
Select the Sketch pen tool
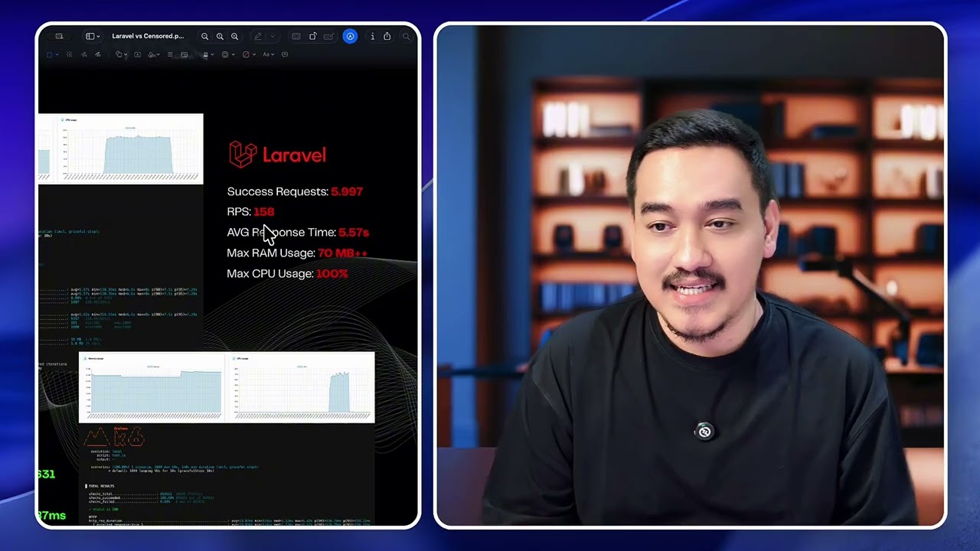click(83, 54)
